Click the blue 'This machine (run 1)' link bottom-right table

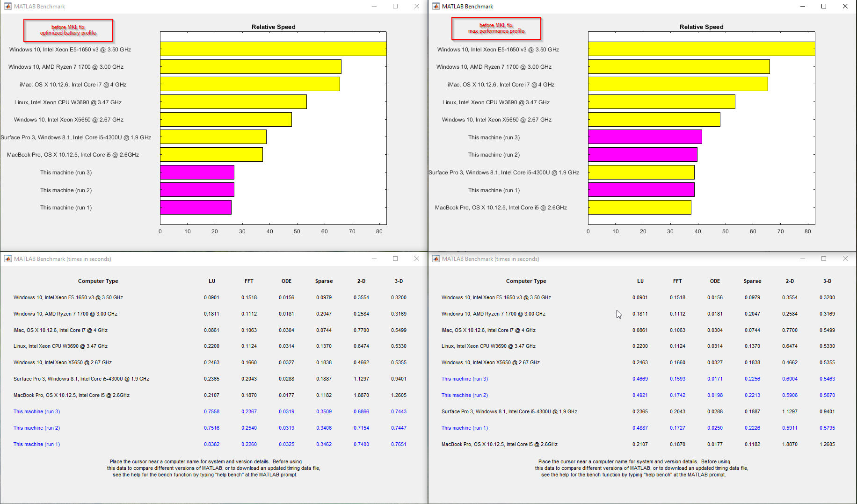click(464, 427)
